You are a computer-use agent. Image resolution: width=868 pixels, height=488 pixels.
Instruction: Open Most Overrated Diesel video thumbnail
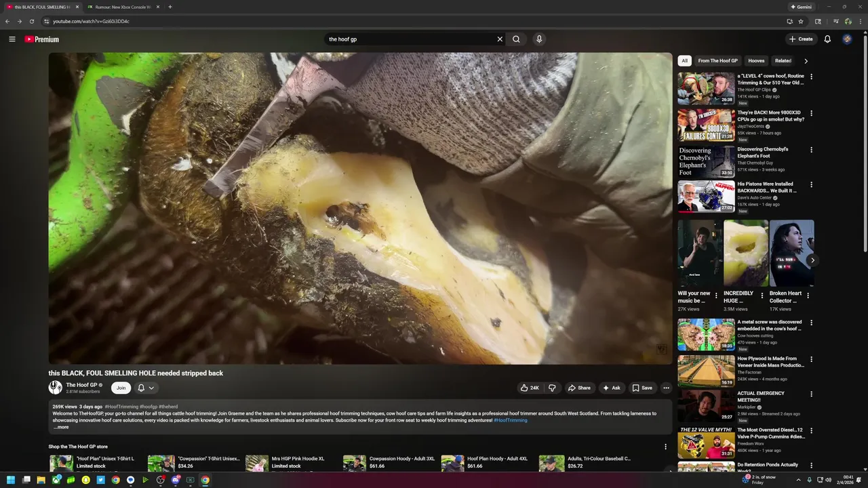coord(706,443)
